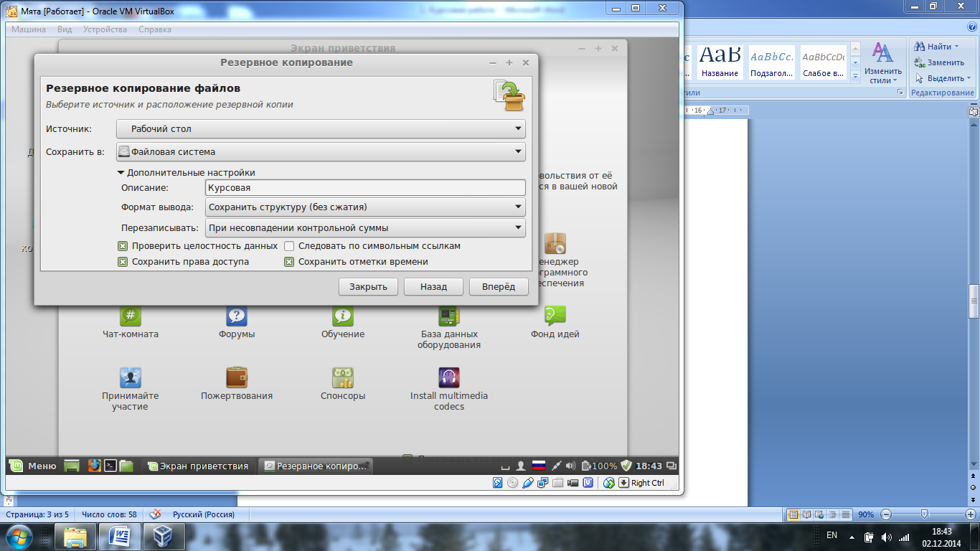Click the Фонд идей icon
Screen dimensions: 980x551
[555, 316]
